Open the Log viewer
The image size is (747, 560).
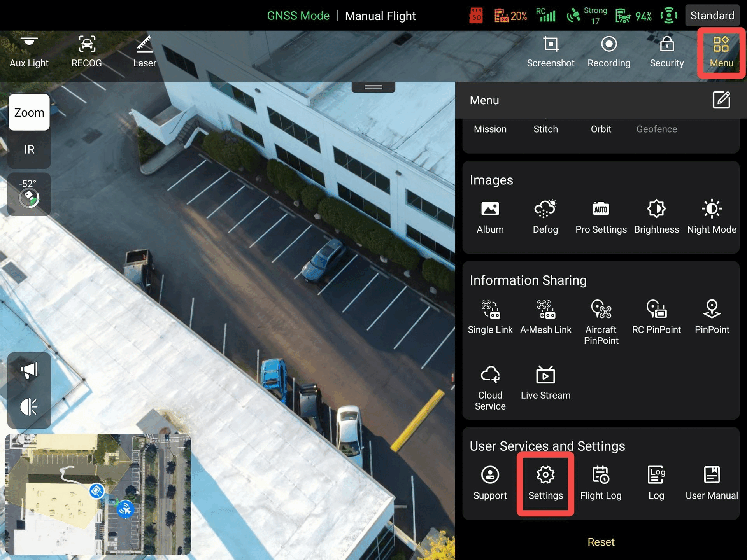tap(656, 483)
